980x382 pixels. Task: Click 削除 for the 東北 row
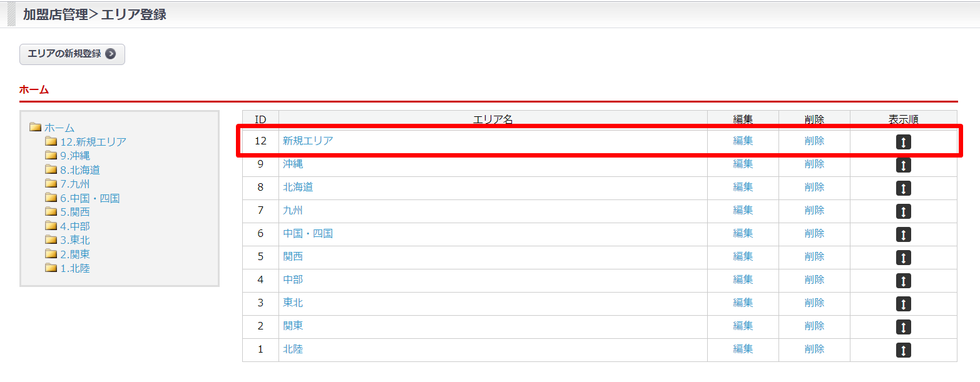tap(814, 303)
